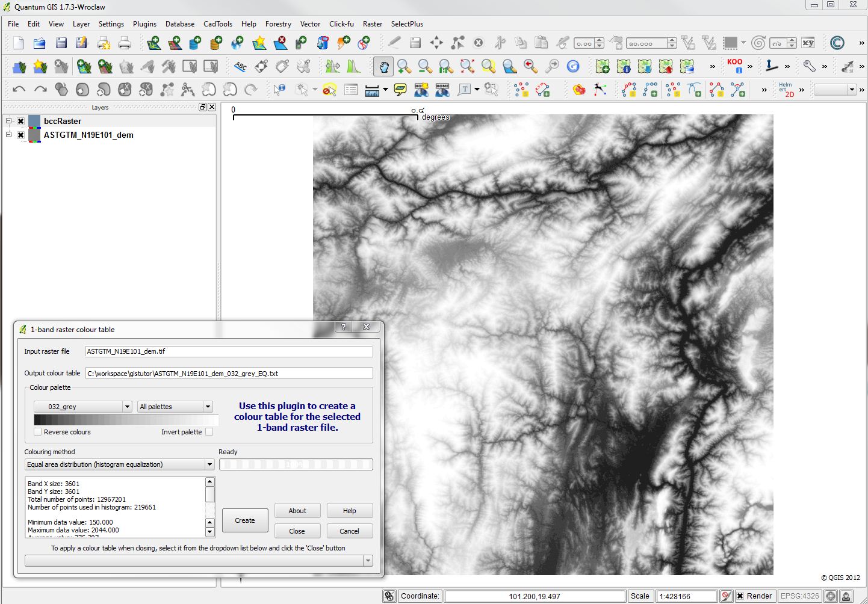Click the grey colour ramp preview
Viewport: 868px width, 604px height.
click(x=126, y=419)
